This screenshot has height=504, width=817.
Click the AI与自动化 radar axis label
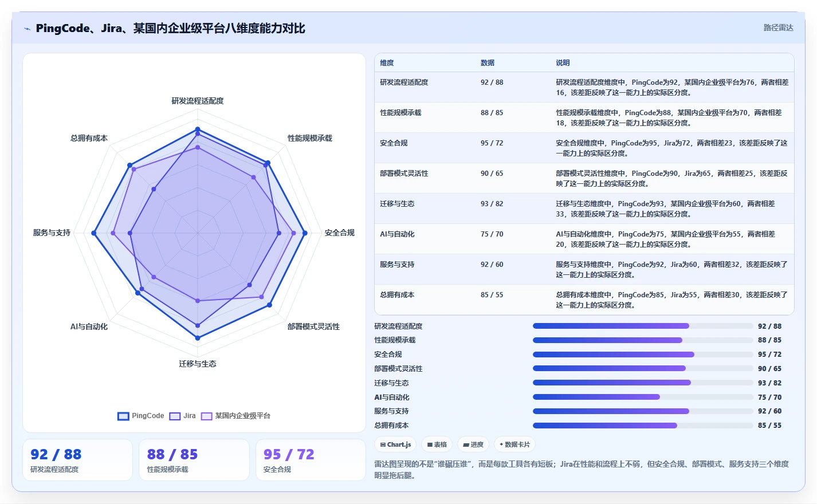89,326
